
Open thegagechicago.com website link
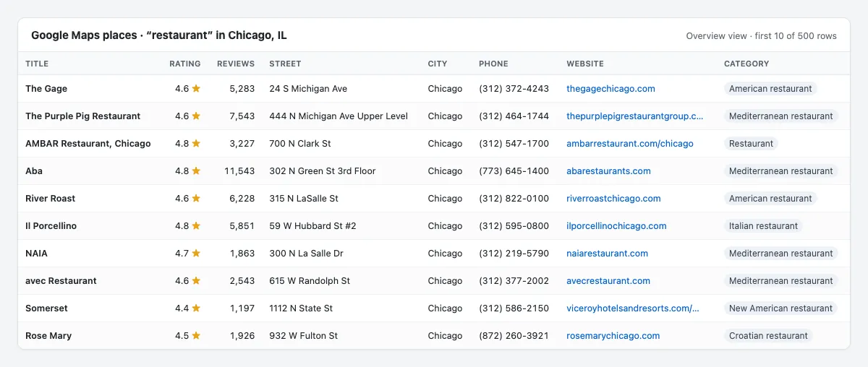coord(610,89)
